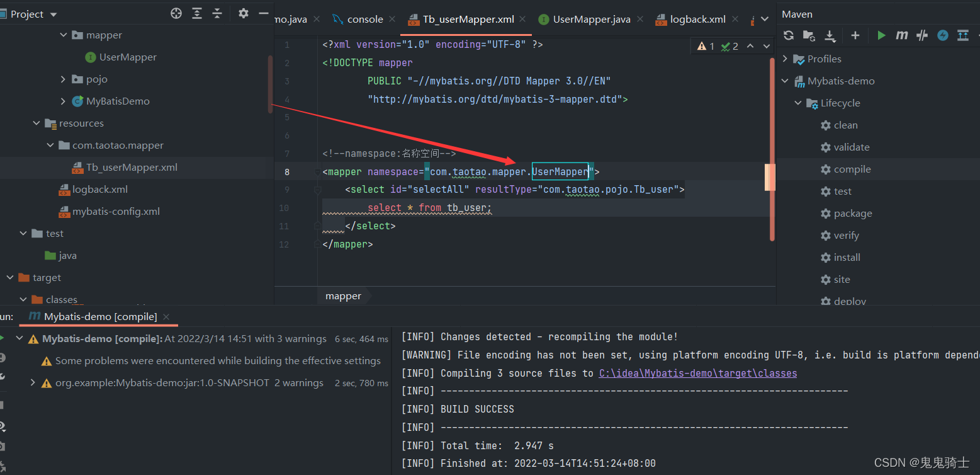Viewport: 980px width, 475px height.
Task: Switch to the logback.xml editor tab
Action: [x=697, y=20]
